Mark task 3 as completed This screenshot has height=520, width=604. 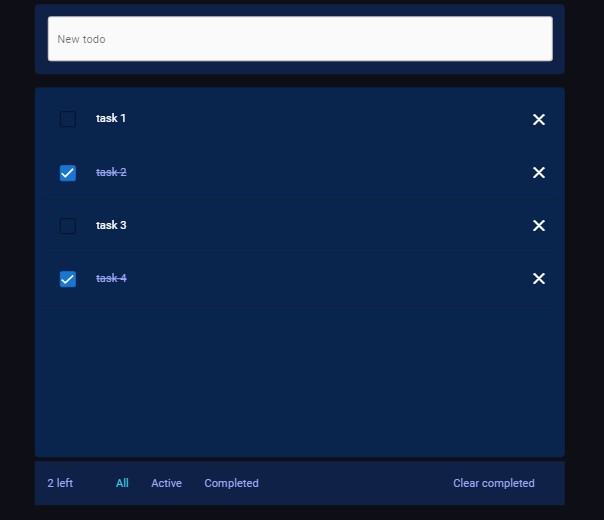(x=68, y=226)
